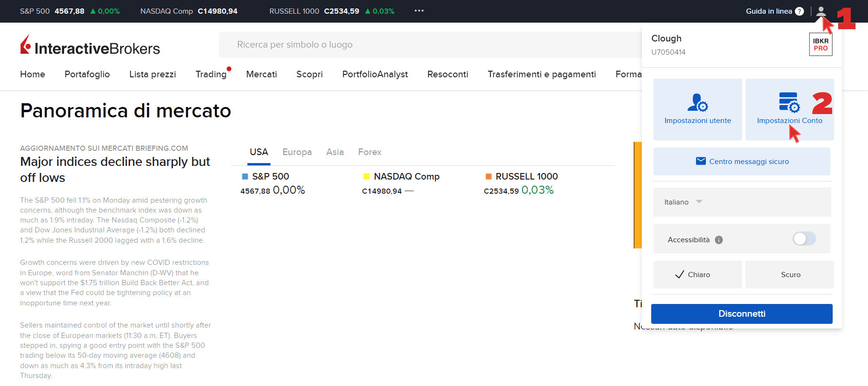The height and width of the screenshot is (386, 868).
Task: Click the Accessibilità info icon
Action: tap(719, 240)
